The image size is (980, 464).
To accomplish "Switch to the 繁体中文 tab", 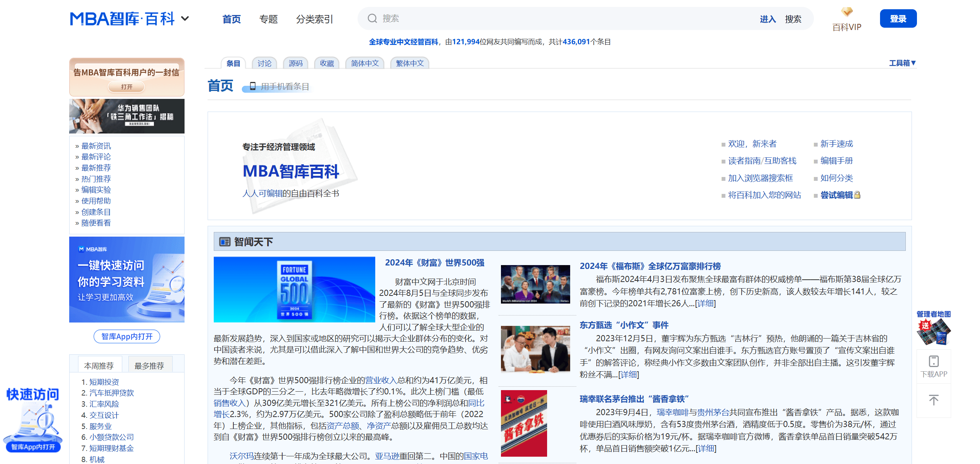I will pyautogui.click(x=409, y=63).
